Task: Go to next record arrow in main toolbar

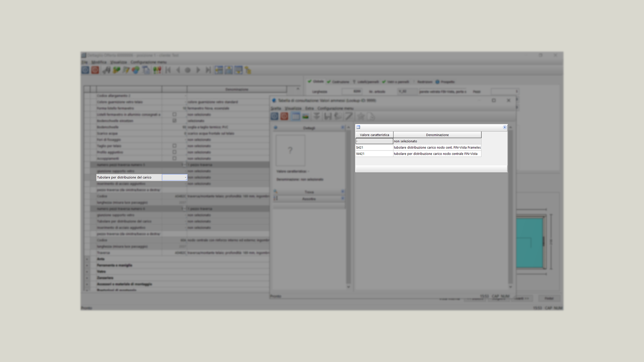Action: point(198,70)
